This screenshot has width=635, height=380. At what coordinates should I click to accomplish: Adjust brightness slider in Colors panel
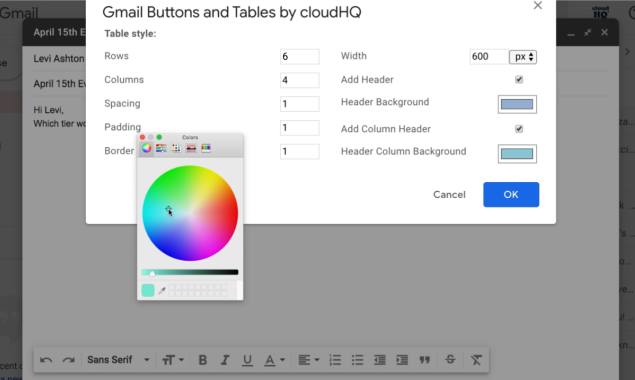(190, 273)
